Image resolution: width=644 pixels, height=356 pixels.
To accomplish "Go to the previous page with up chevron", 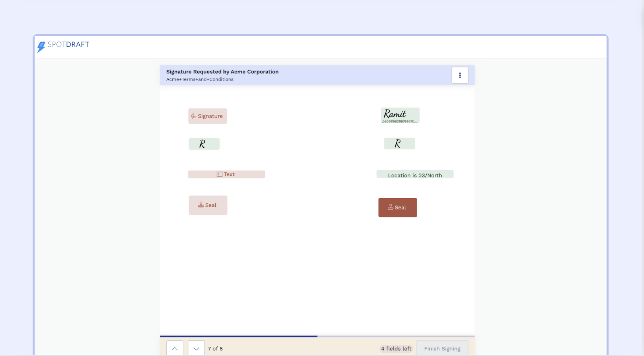I will click(175, 348).
